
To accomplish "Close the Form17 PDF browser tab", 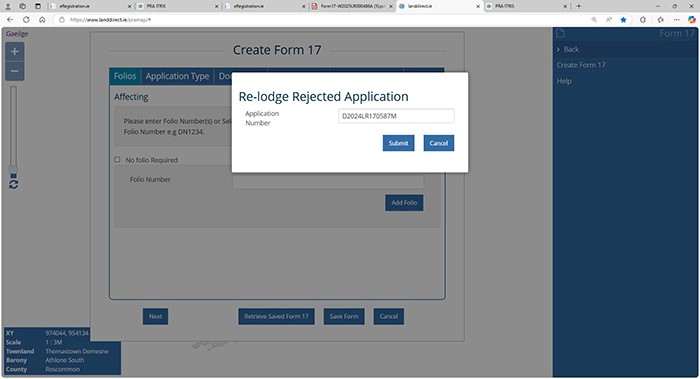I will pyautogui.click(x=391, y=6).
